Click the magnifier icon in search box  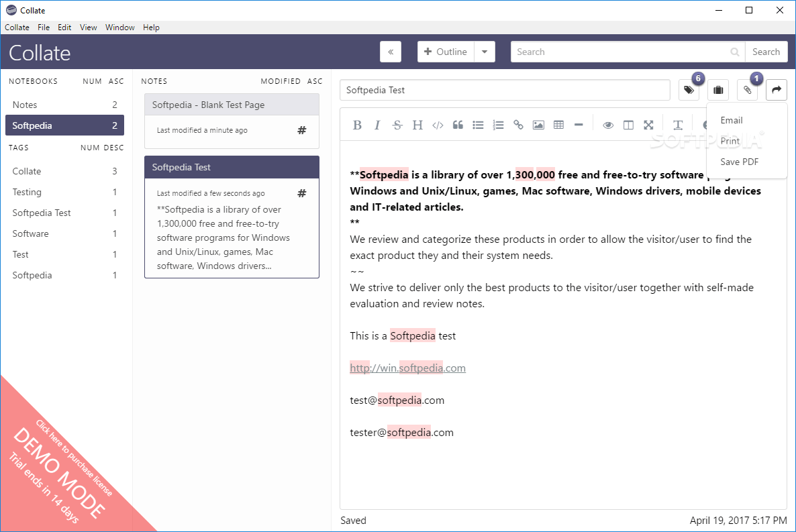pos(734,52)
